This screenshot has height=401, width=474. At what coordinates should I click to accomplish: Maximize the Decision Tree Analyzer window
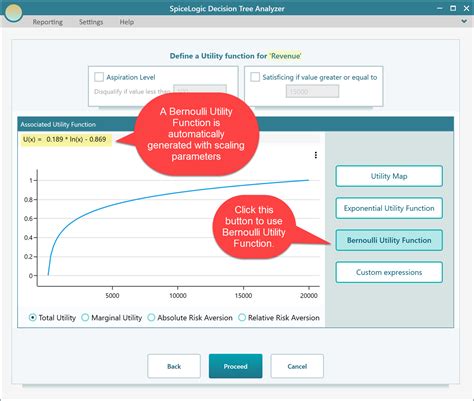(x=453, y=8)
